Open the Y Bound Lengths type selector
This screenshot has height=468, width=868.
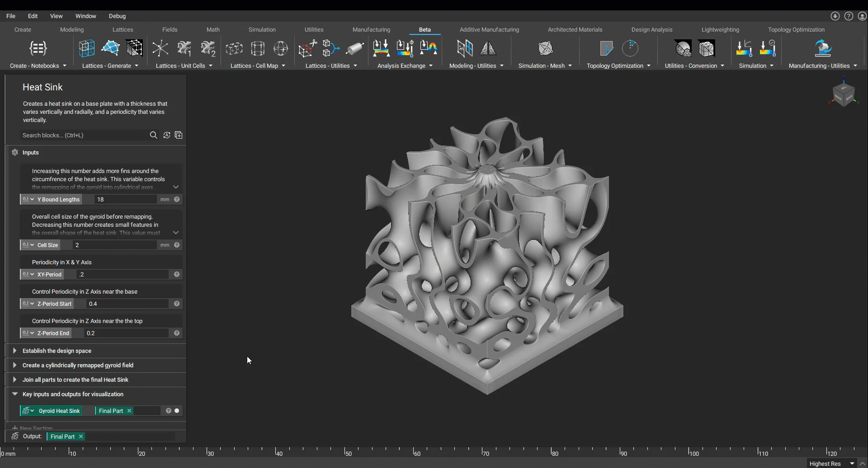pyautogui.click(x=28, y=199)
